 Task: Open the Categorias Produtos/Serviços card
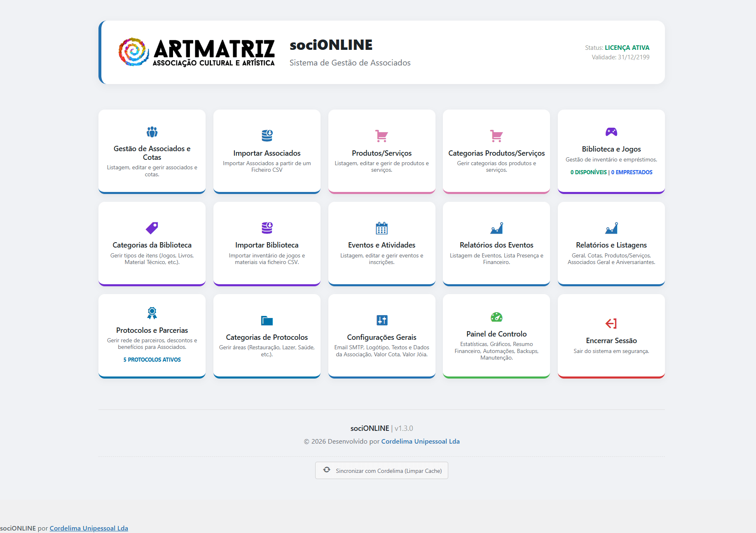pos(496,152)
